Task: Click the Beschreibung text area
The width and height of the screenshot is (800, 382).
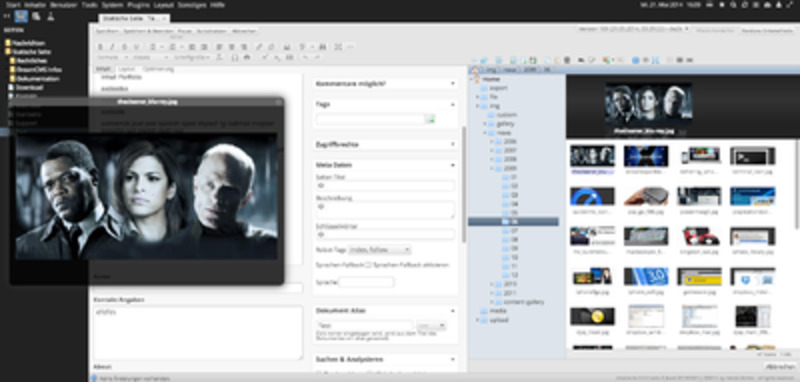Action: 385,210
